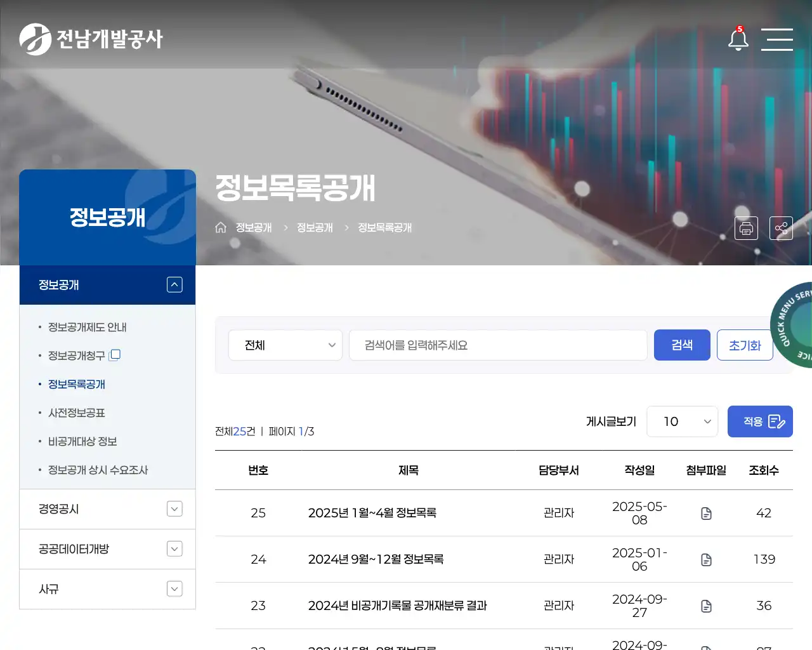Collapse the 정보공개 sidebar section
This screenshot has height=650, width=812.
pos(174,285)
